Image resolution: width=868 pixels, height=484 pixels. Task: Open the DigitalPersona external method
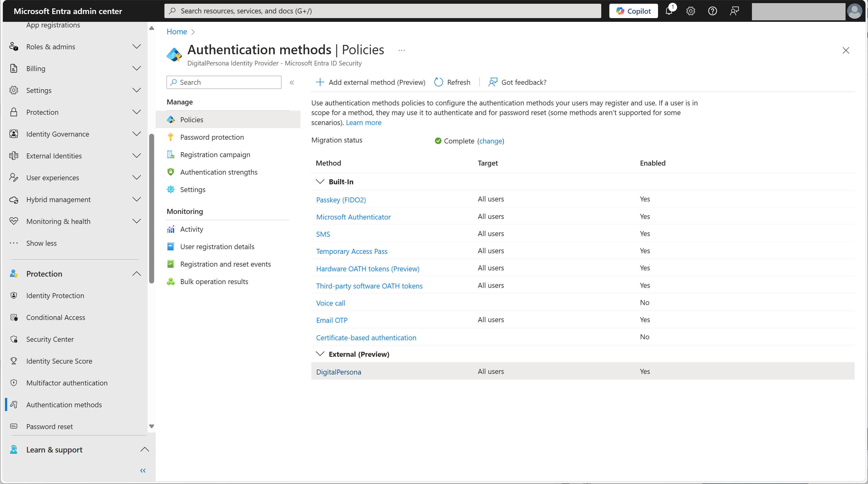(x=338, y=372)
